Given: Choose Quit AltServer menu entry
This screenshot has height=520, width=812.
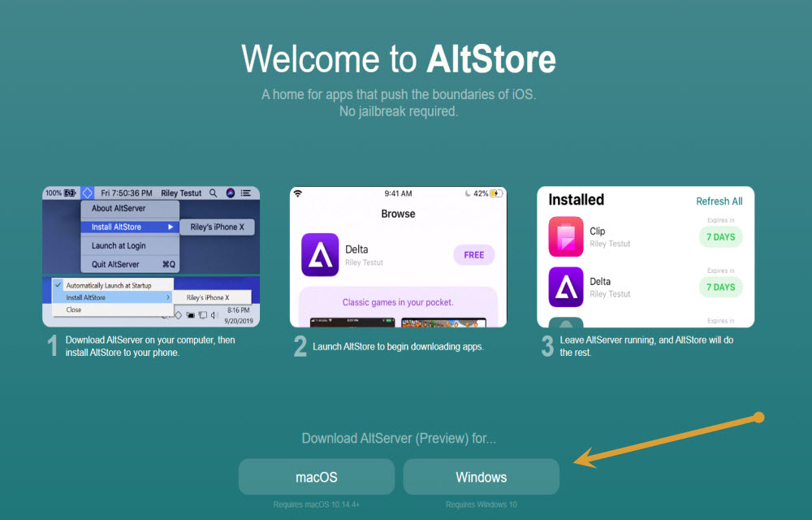Looking at the screenshot, I should [130, 264].
